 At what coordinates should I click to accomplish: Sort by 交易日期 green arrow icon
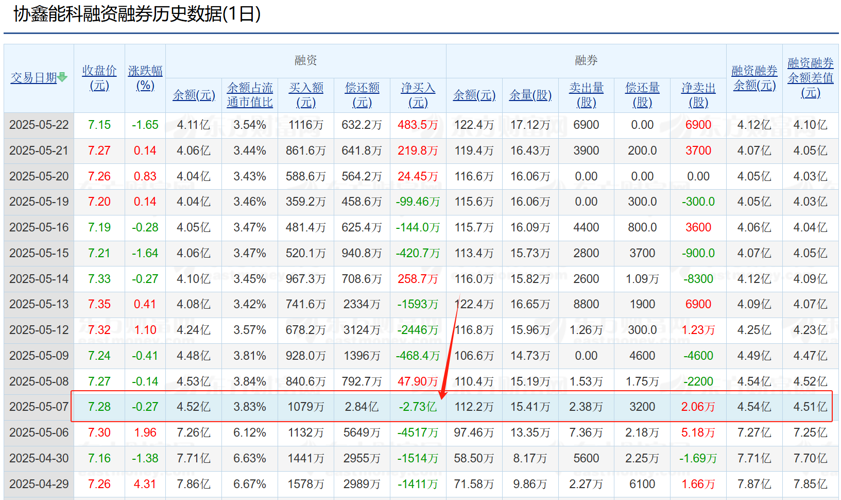click(62, 77)
